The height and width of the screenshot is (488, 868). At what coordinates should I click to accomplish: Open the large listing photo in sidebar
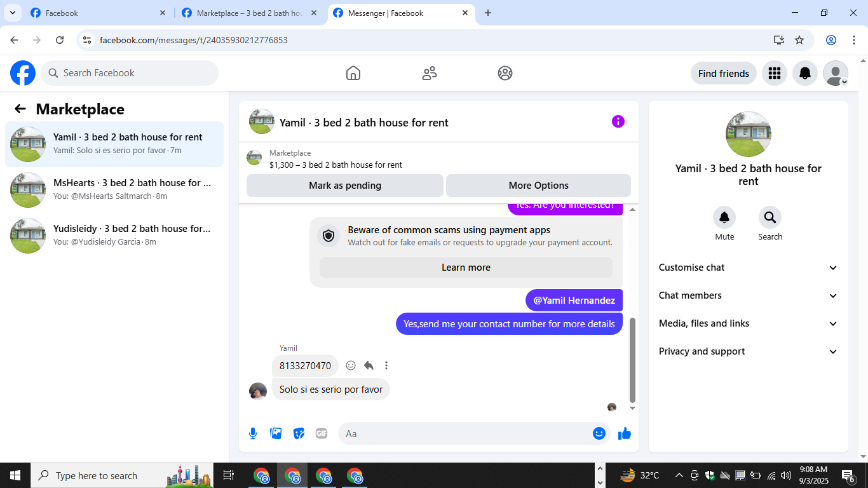click(x=749, y=134)
